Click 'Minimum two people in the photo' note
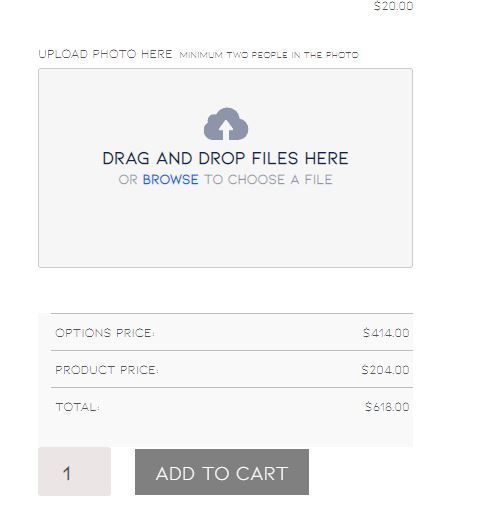 [269, 55]
